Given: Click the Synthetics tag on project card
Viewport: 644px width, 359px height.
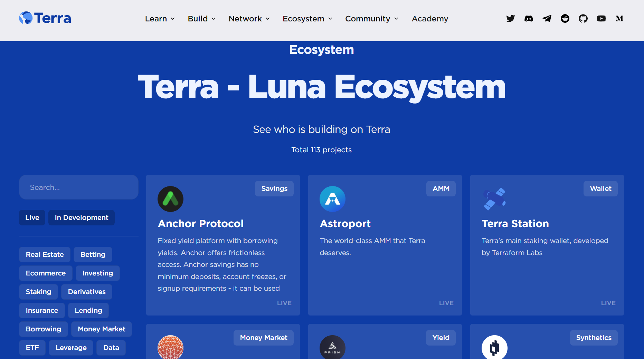Looking at the screenshot, I should [x=594, y=338].
